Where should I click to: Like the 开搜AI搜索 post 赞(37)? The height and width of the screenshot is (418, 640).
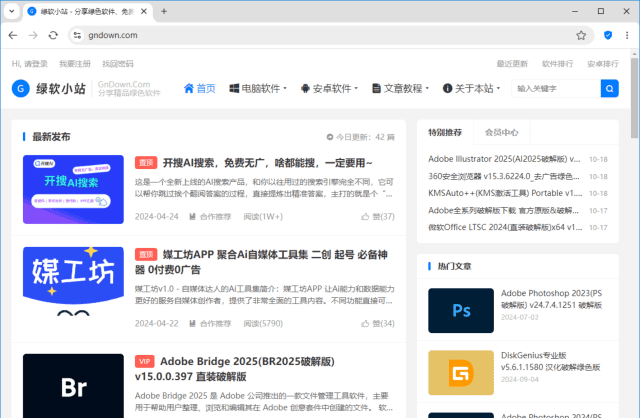(x=378, y=217)
